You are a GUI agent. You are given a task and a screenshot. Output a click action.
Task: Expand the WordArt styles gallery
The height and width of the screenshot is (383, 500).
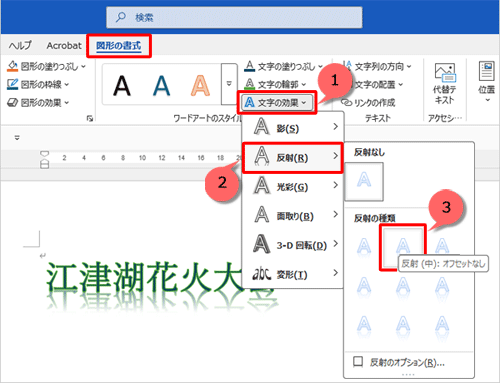[229, 84]
